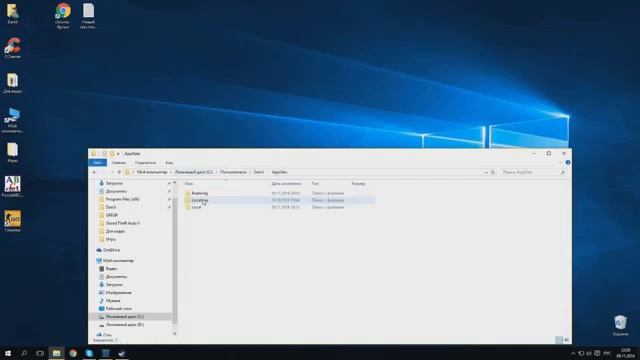640x360 pixels.
Task: Open the Вид ribbon tab
Action: [x=169, y=162]
